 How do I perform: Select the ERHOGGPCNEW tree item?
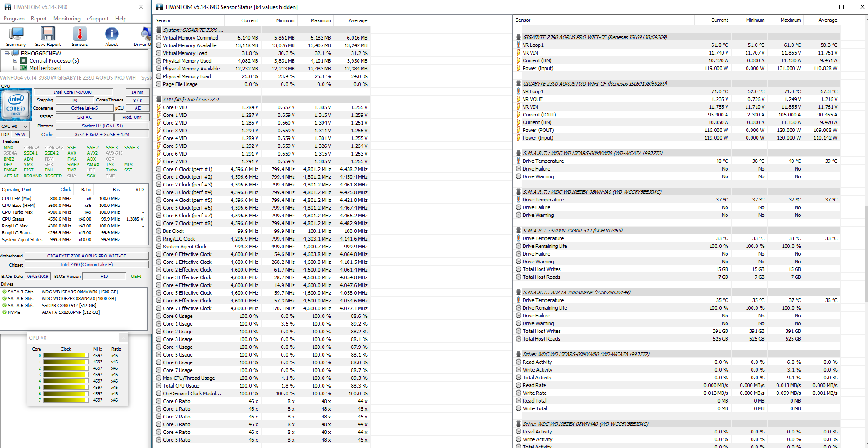point(40,53)
